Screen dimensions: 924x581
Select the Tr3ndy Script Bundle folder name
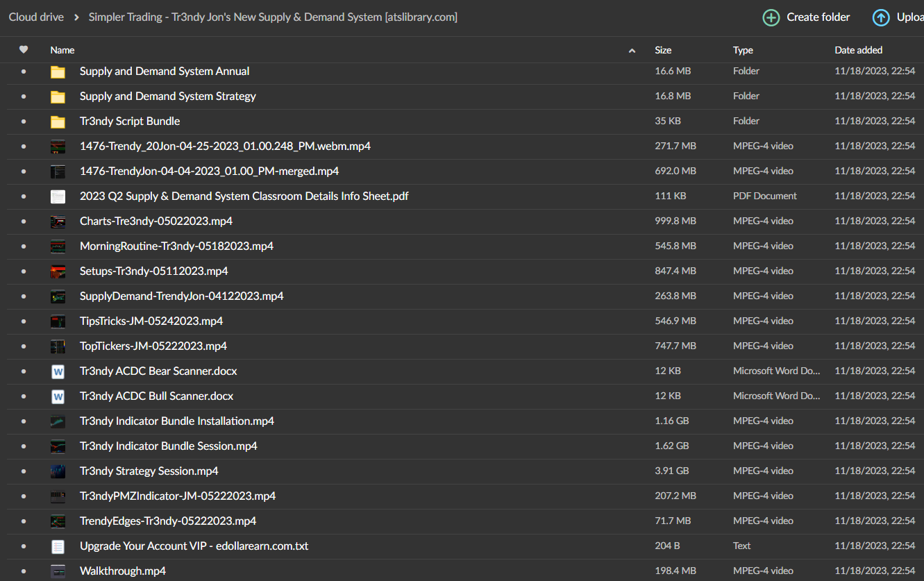tap(130, 121)
